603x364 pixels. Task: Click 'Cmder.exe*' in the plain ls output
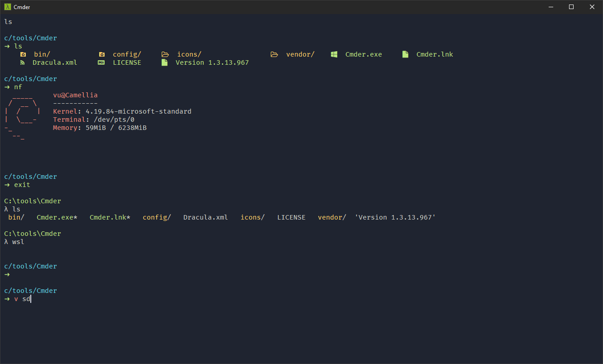[57, 217]
